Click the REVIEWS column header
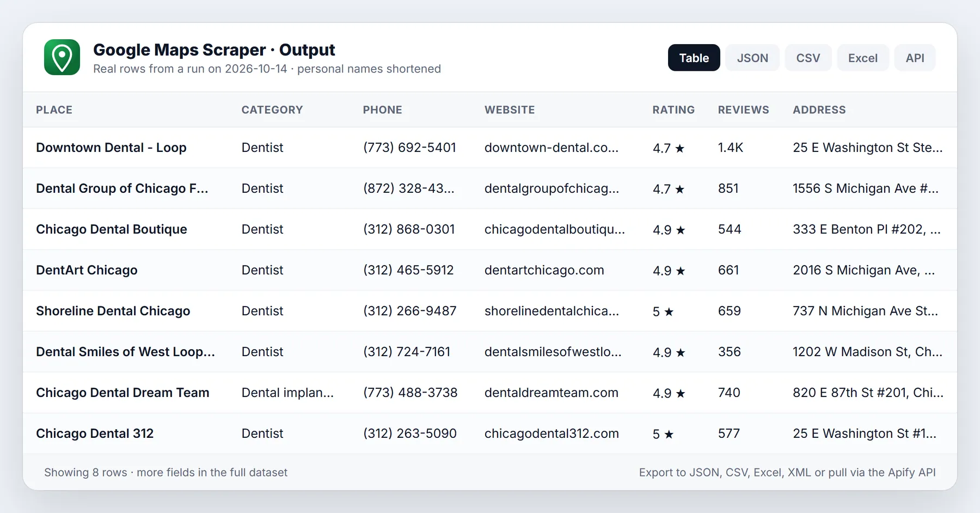The image size is (980, 513). click(743, 109)
